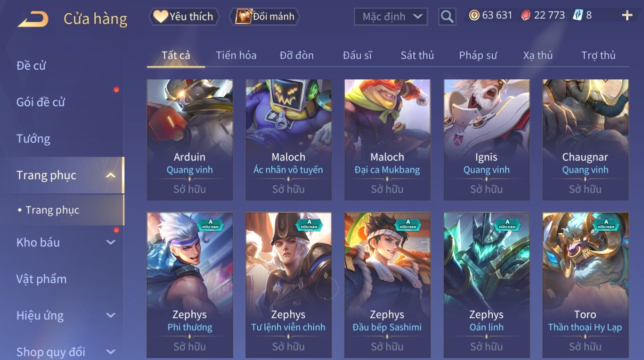Expand the Shop quy đổi section
The image size is (644, 360).
(110, 352)
